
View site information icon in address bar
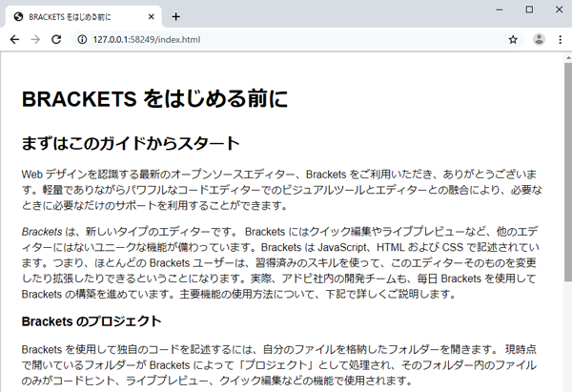click(82, 39)
